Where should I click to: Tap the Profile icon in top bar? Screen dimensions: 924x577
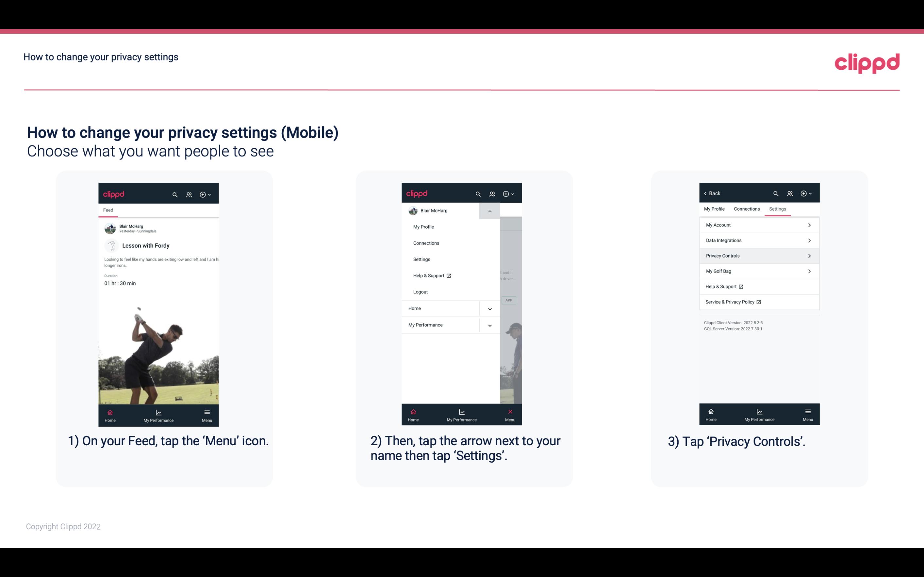coord(189,194)
